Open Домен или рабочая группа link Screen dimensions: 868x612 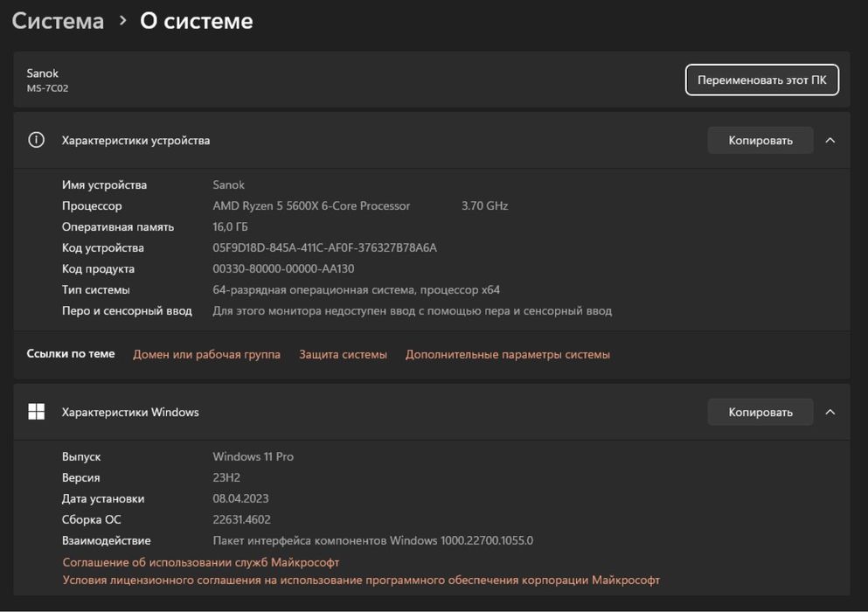[206, 354]
